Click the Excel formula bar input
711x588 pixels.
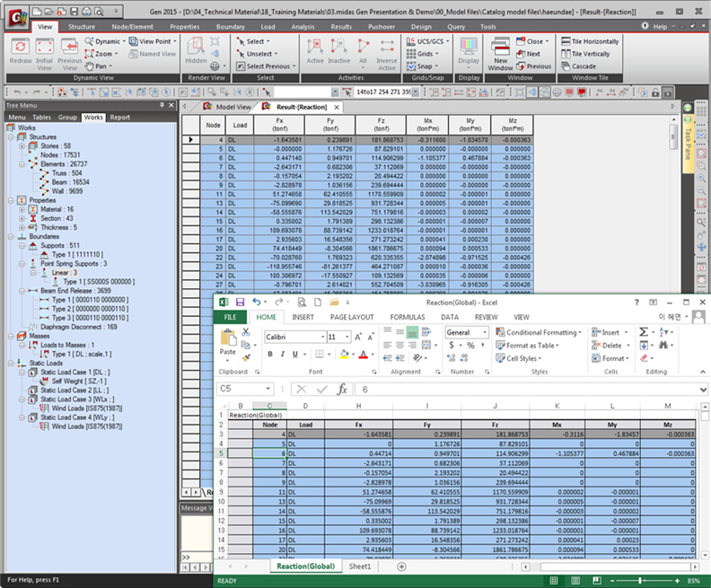503,390
